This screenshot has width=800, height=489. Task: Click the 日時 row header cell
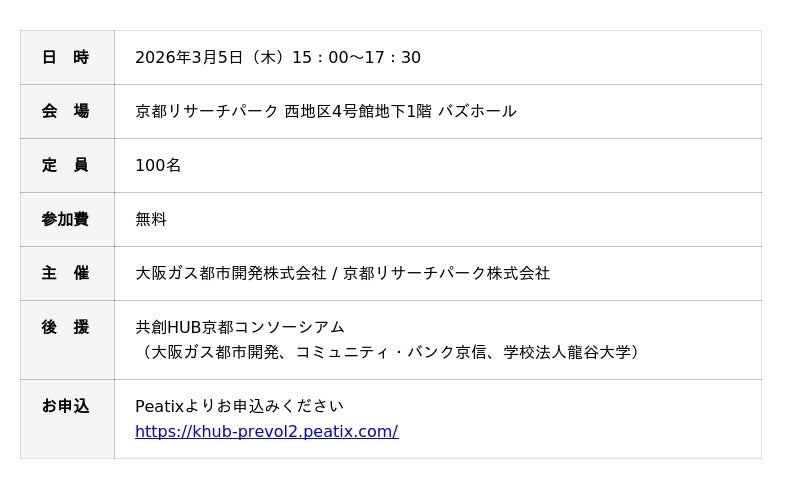pos(66,58)
